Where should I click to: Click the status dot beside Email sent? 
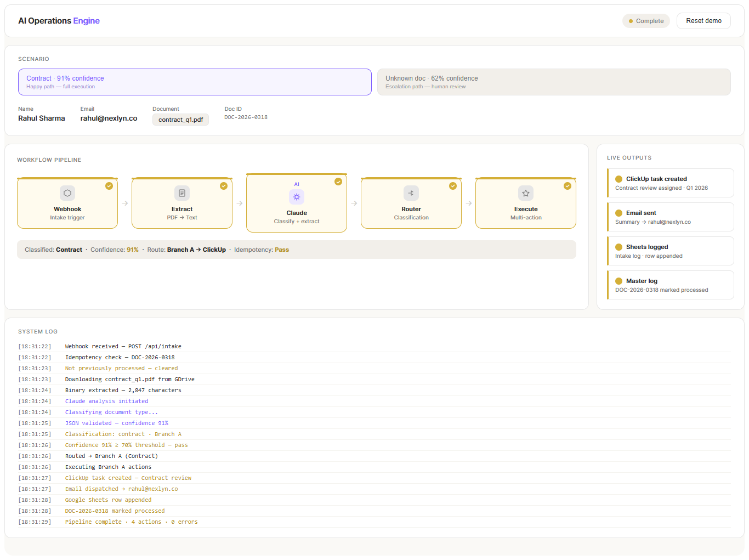[619, 213]
